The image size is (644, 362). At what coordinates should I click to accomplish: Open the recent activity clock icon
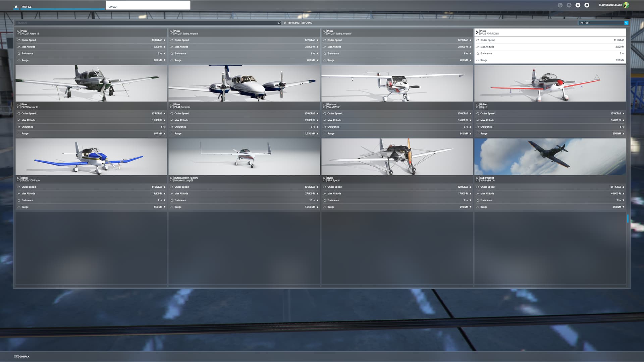(560, 5)
